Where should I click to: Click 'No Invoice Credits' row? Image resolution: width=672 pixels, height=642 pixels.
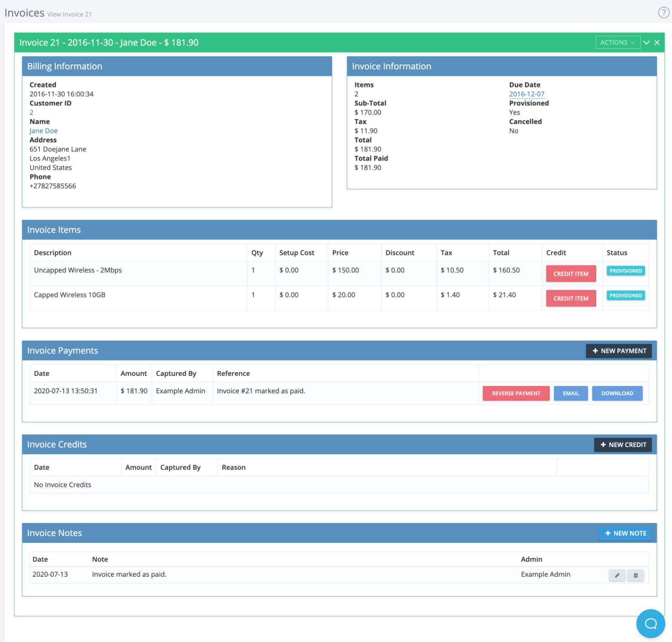[339, 485]
